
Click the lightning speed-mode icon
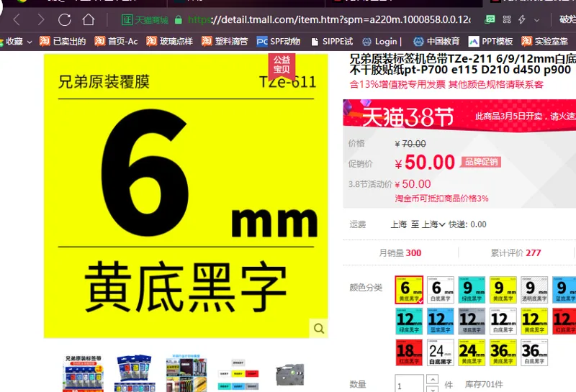(x=521, y=19)
